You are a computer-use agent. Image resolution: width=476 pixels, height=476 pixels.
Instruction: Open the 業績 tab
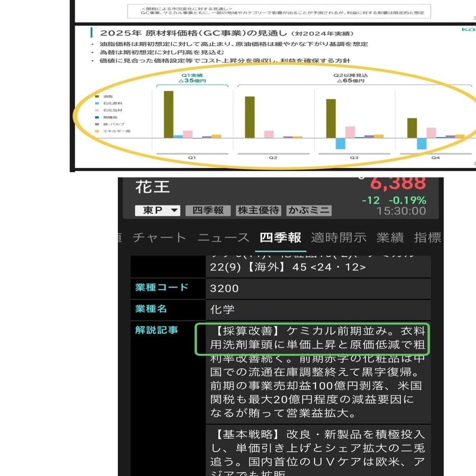point(390,238)
